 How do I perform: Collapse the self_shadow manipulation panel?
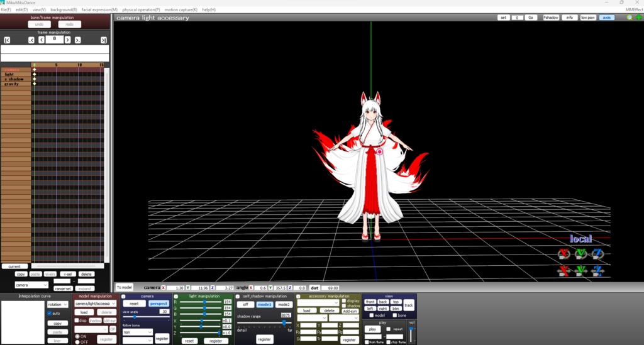click(237, 296)
